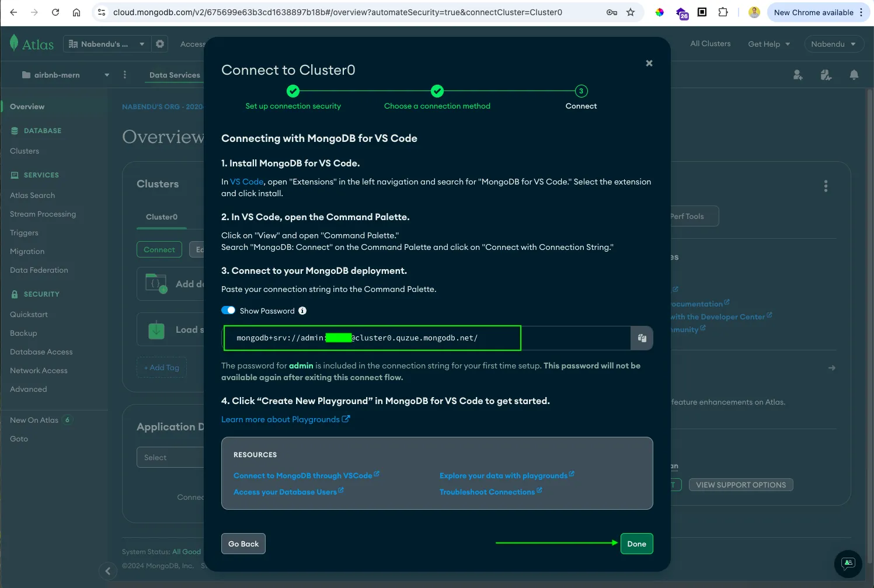Open Database Access in the sidebar
Screen dimensions: 874x588
pyautogui.click(x=41, y=352)
